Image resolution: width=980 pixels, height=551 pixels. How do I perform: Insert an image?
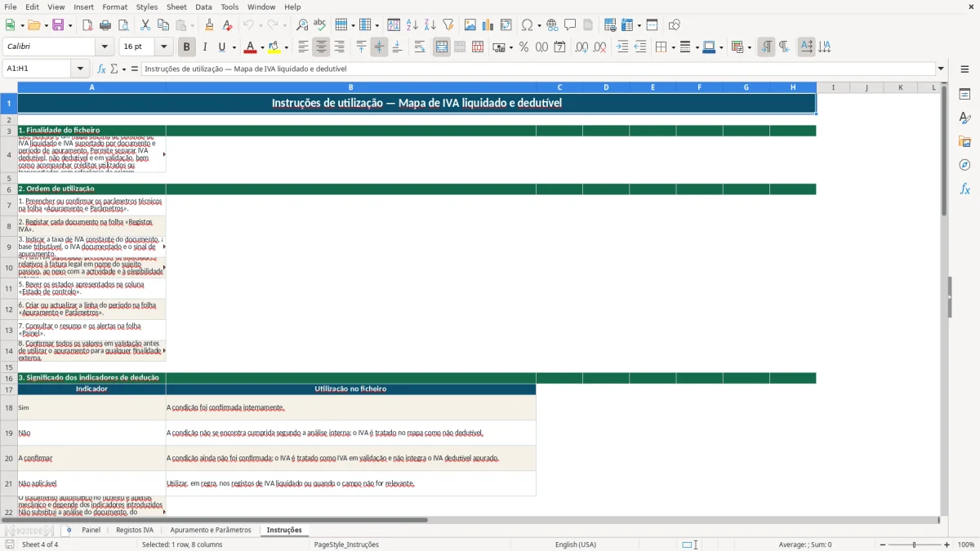470,25
